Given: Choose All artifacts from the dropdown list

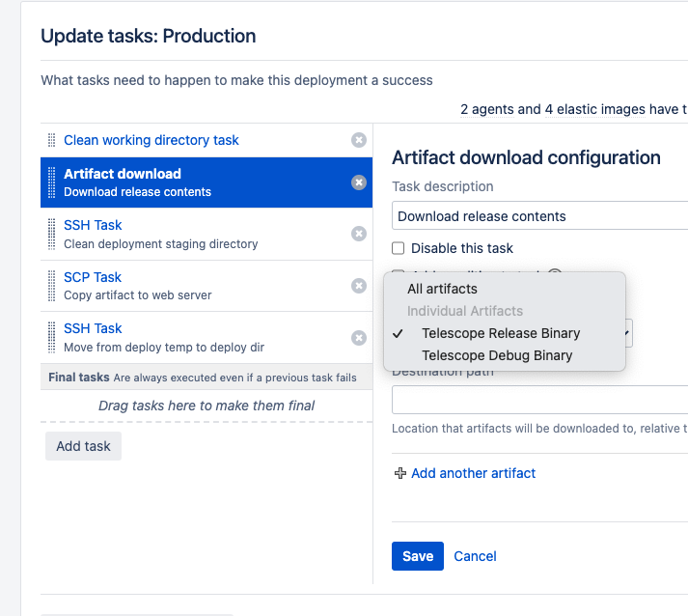Looking at the screenshot, I should [442, 289].
